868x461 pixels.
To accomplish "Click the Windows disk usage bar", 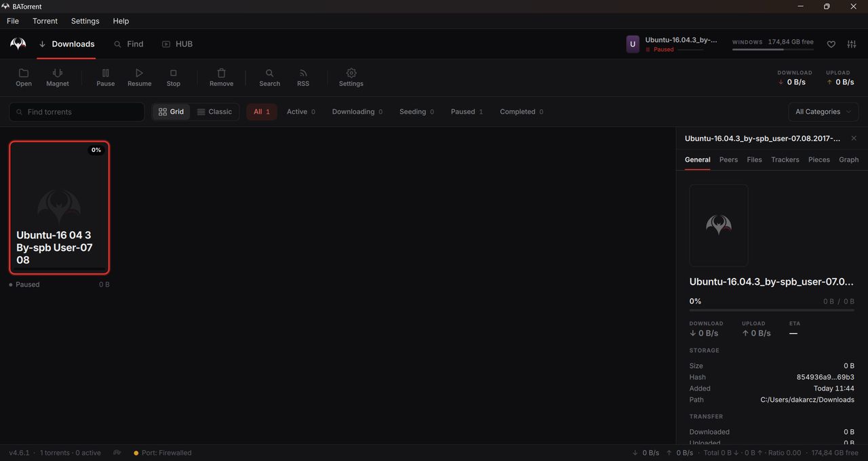I will click(773, 49).
